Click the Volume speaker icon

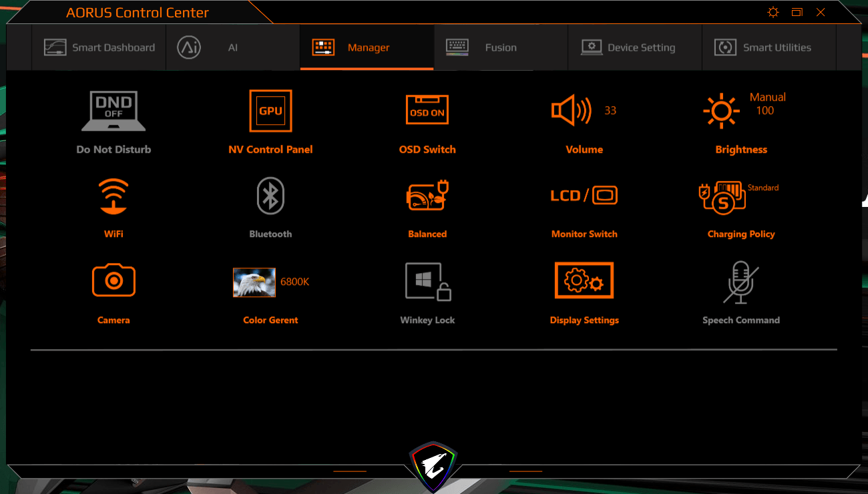(x=572, y=111)
